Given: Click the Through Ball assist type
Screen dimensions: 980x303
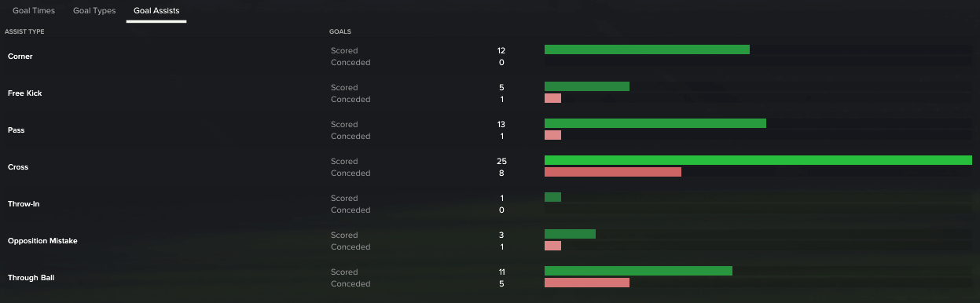Looking at the screenshot, I should point(31,278).
